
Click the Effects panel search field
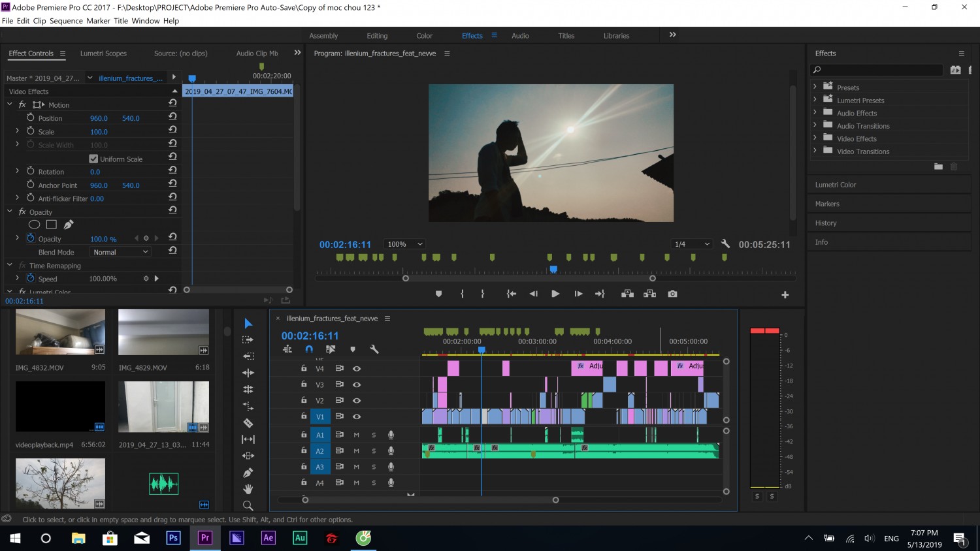877,70
